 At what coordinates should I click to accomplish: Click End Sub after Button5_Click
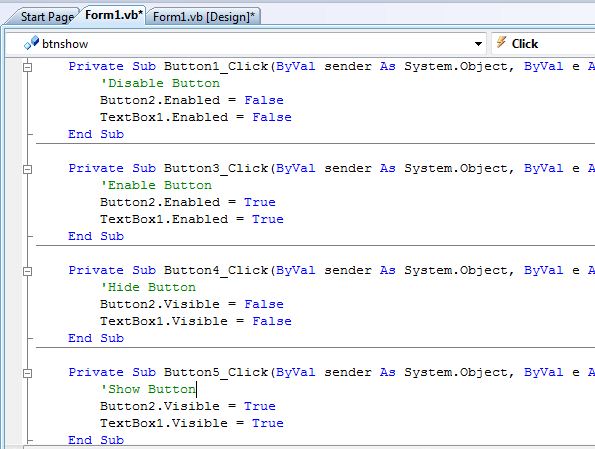coord(96,440)
